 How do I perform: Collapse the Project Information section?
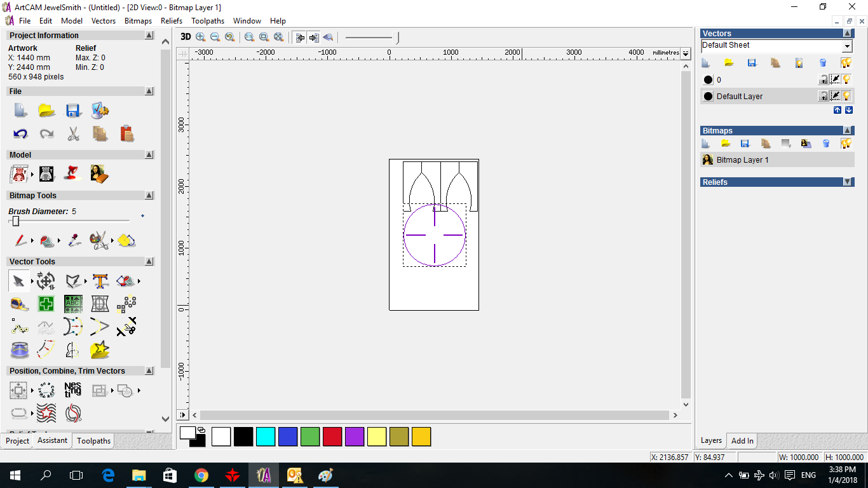coord(149,36)
